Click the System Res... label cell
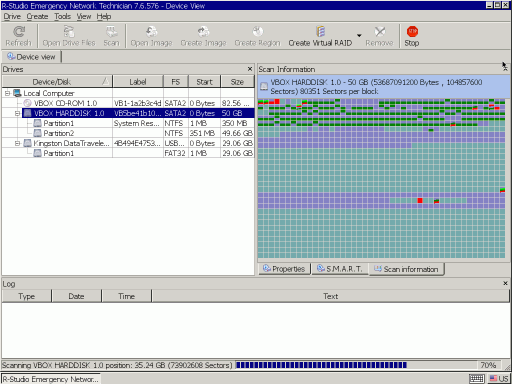512x384 pixels. [x=138, y=123]
